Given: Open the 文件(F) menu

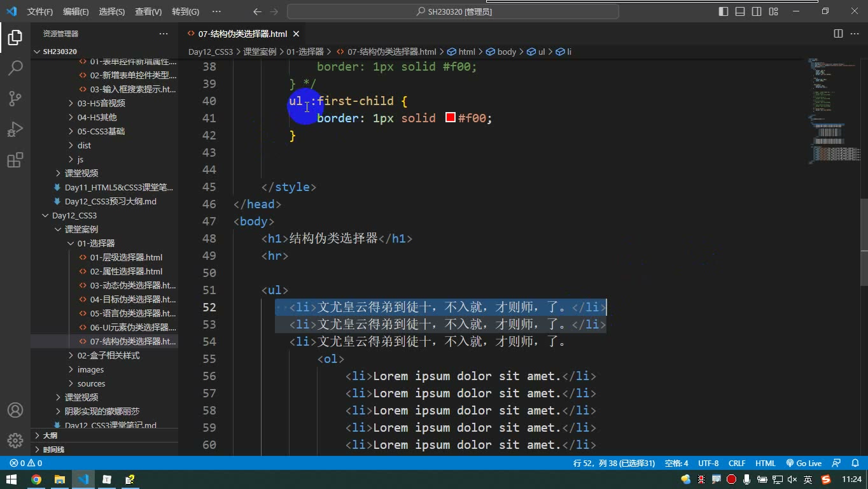Looking at the screenshot, I should tap(40, 11).
